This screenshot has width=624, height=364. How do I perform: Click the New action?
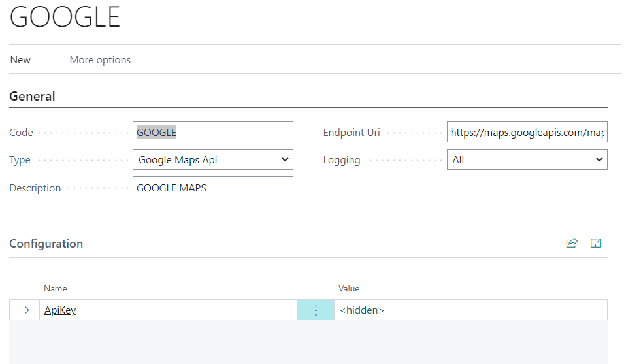(x=20, y=59)
